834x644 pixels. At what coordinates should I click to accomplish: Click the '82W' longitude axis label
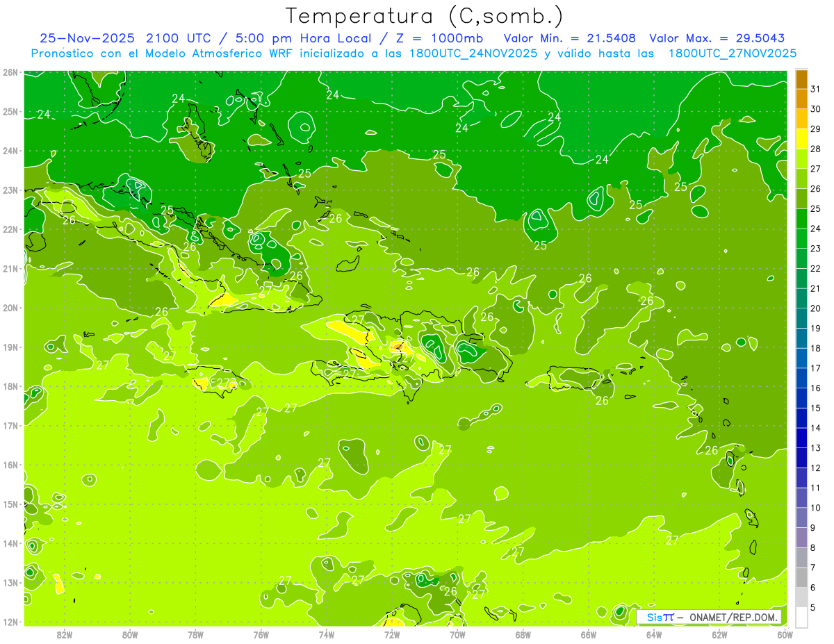click(65, 634)
